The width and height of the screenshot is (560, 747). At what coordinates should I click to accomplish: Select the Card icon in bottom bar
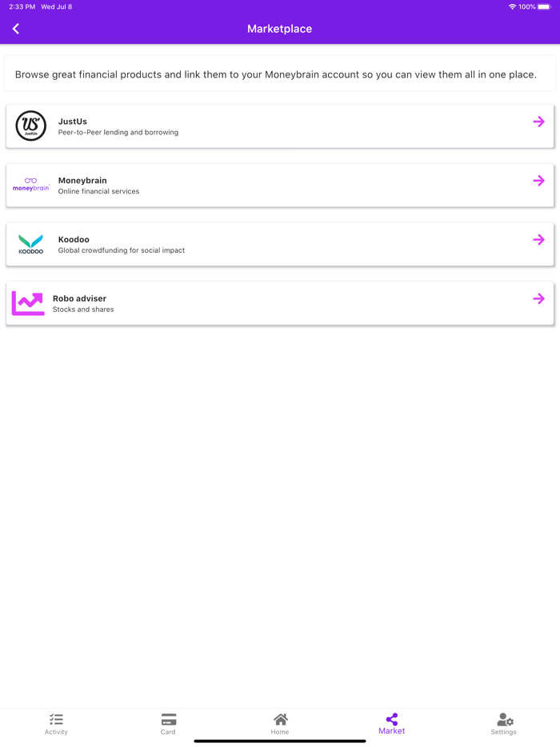pyautogui.click(x=168, y=718)
